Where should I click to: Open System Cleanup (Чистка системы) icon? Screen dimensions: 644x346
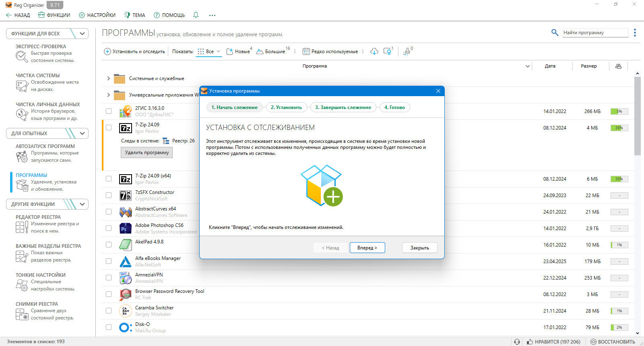pos(21,86)
